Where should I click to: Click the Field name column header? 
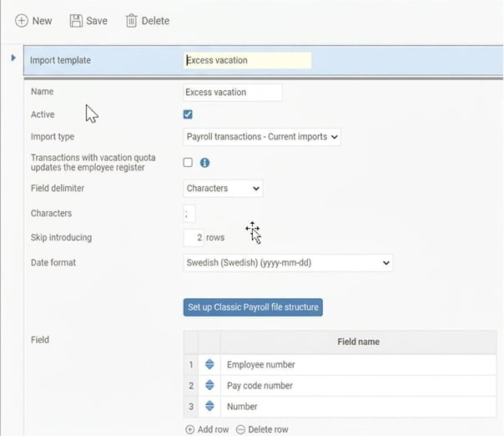(x=359, y=342)
